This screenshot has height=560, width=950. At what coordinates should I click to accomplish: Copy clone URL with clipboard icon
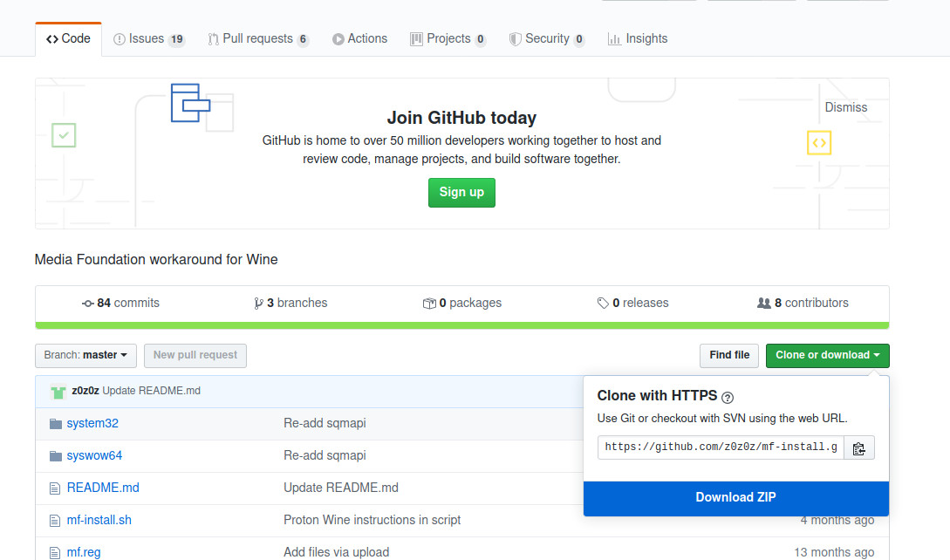tap(859, 447)
